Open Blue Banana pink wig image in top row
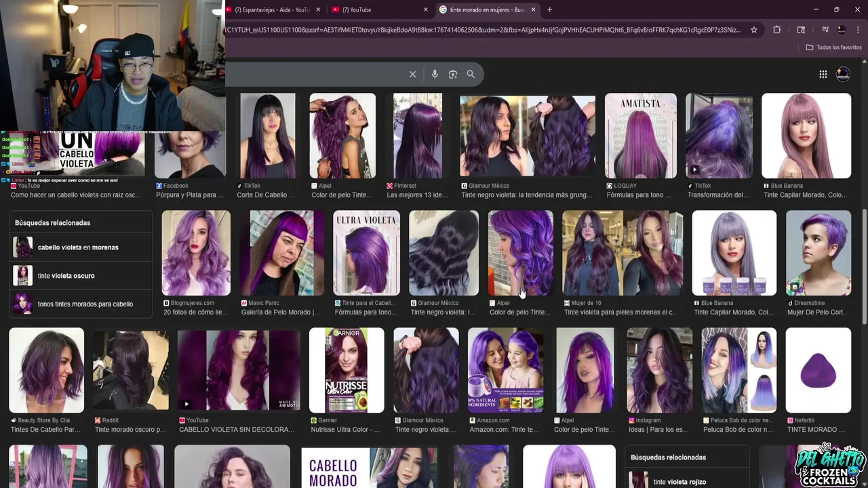The height and width of the screenshot is (488, 868). [806, 136]
